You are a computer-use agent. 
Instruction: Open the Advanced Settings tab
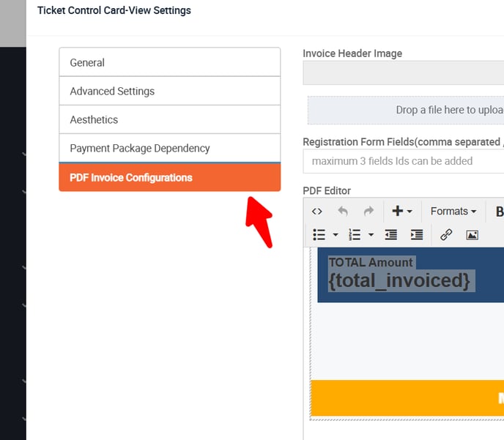(170, 91)
